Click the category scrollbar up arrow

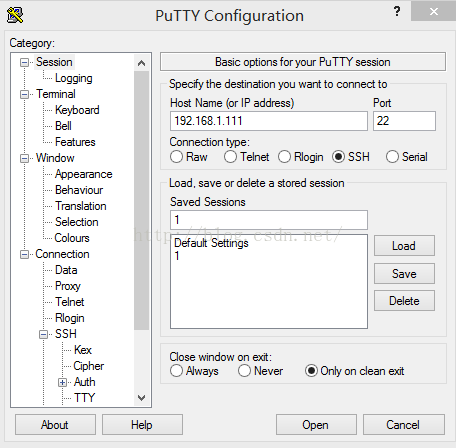(142, 63)
